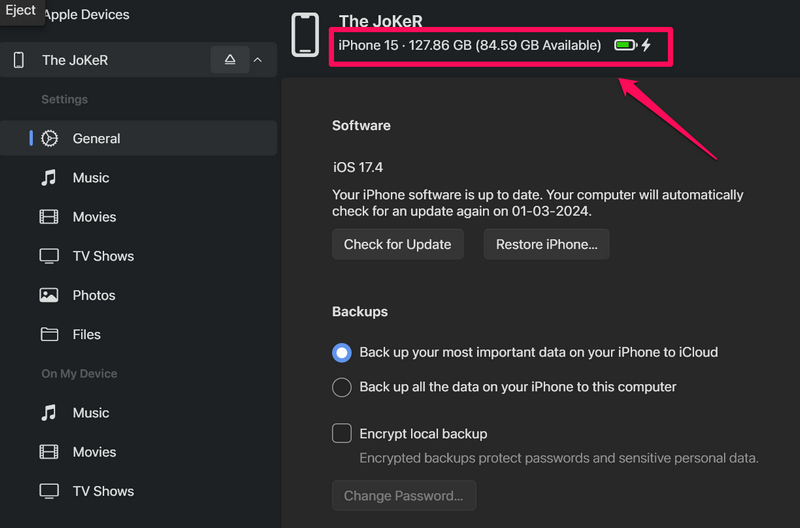Image resolution: width=800 pixels, height=528 pixels.
Task: Open On My Device Music section
Action: pyautogui.click(x=90, y=413)
